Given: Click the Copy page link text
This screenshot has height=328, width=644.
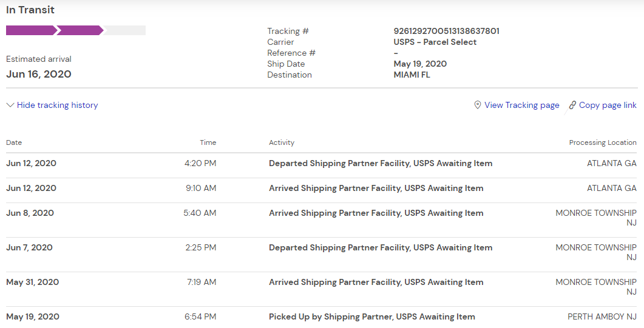Looking at the screenshot, I should tap(608, 105).
